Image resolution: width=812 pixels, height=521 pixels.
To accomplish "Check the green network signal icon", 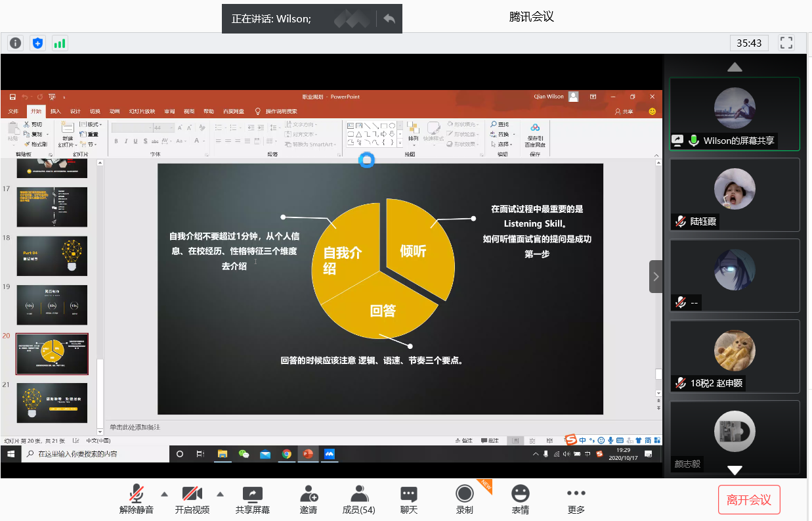I will [x=60, y=43].
